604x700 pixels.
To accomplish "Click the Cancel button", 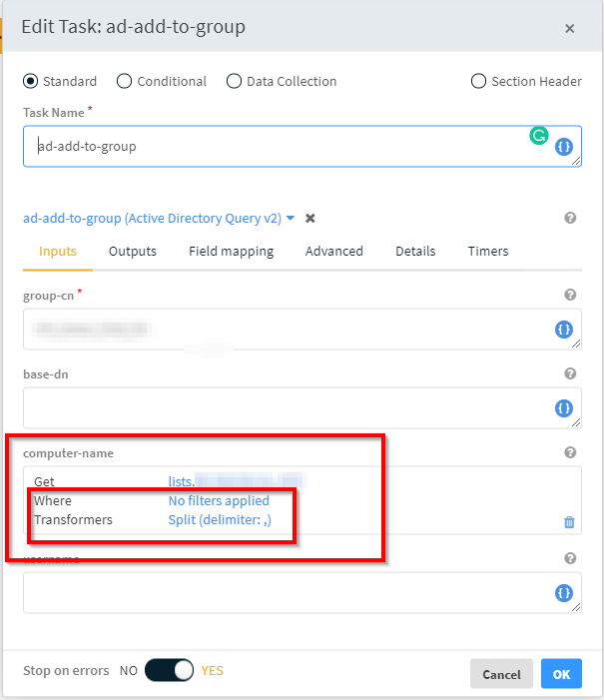I will [x=501, y=674].
